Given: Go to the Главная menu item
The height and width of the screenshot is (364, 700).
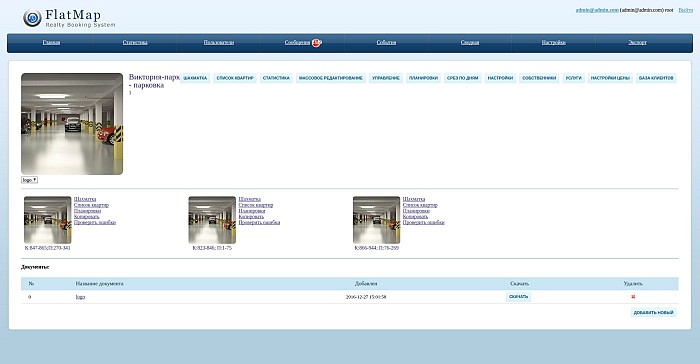Looking at the screenshot, I should click(x=51, y=42).
